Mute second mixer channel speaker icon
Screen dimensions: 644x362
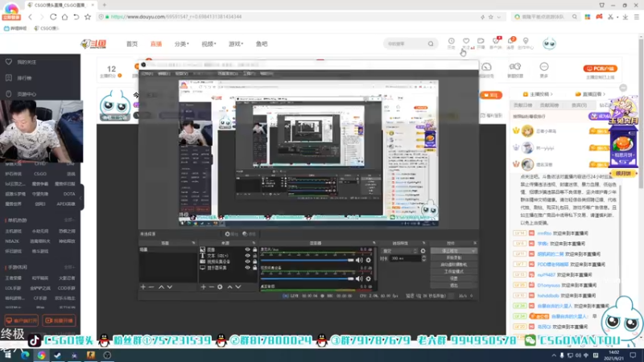click(359, 278)
